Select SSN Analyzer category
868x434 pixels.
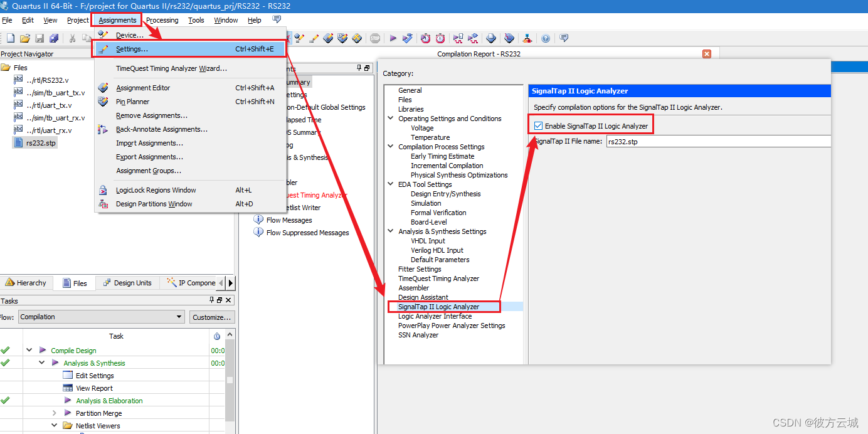418,335
